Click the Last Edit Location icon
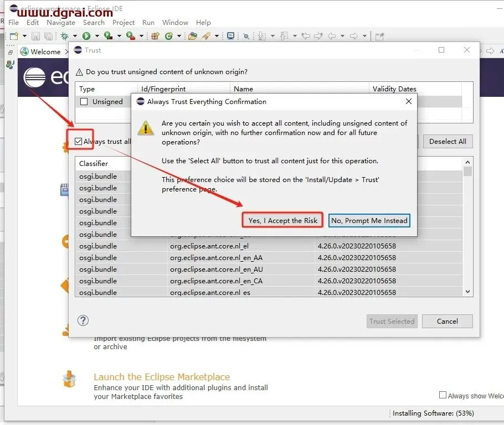 pos(306,36)
